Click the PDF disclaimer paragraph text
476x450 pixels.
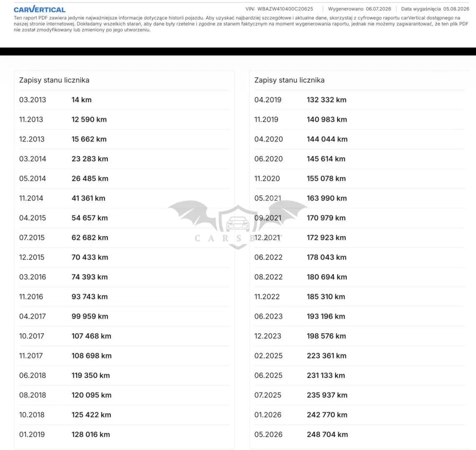point(241,24)
